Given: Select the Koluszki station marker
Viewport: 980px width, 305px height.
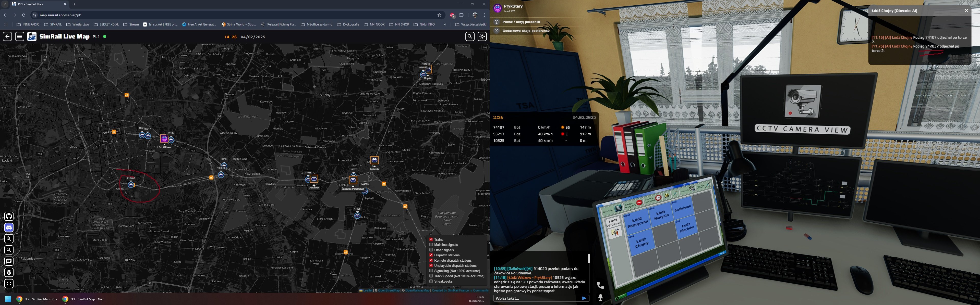Looking at the screenshot, I should tap(374, 160).
